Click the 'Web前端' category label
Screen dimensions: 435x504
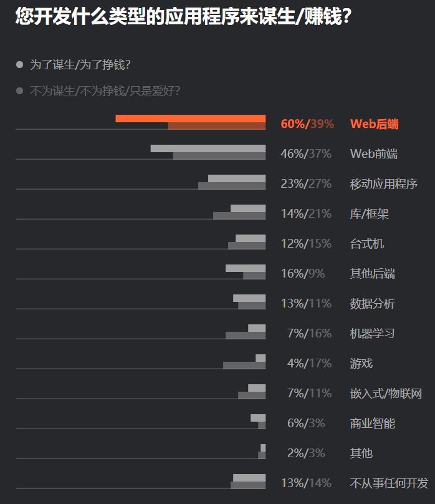374,153
